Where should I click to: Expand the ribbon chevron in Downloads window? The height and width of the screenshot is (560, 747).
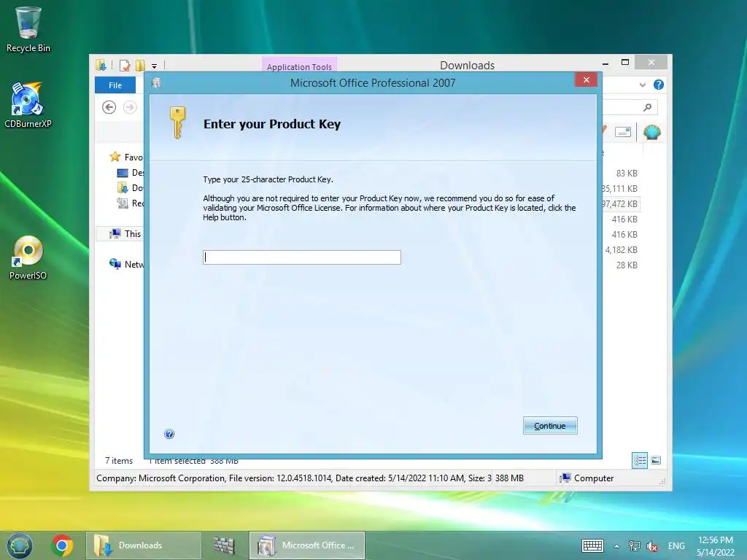[642, 85]
